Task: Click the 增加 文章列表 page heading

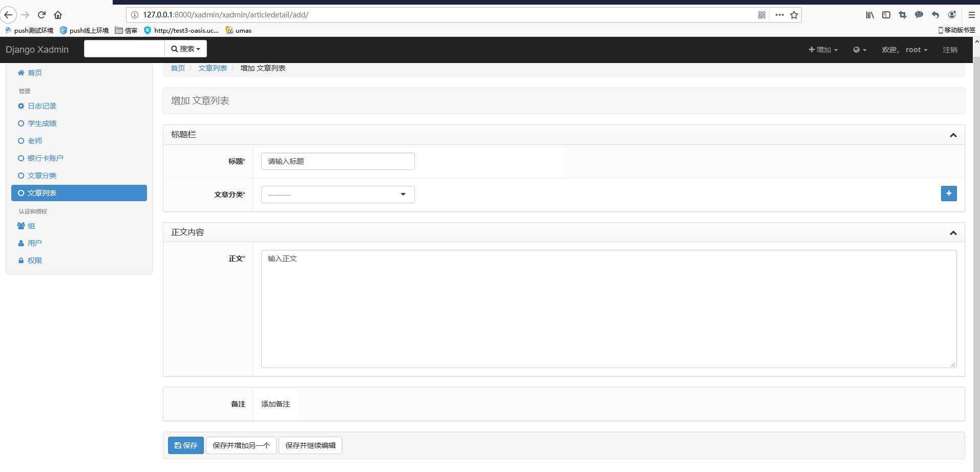Action: 200,101
